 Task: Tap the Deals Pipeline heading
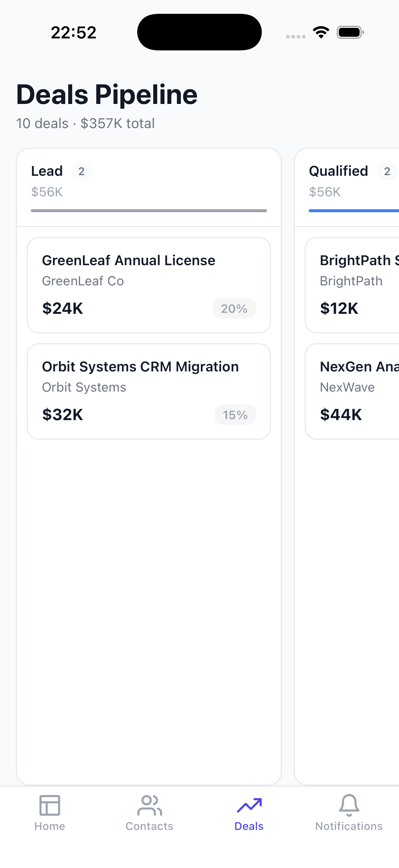pos(107,95)
